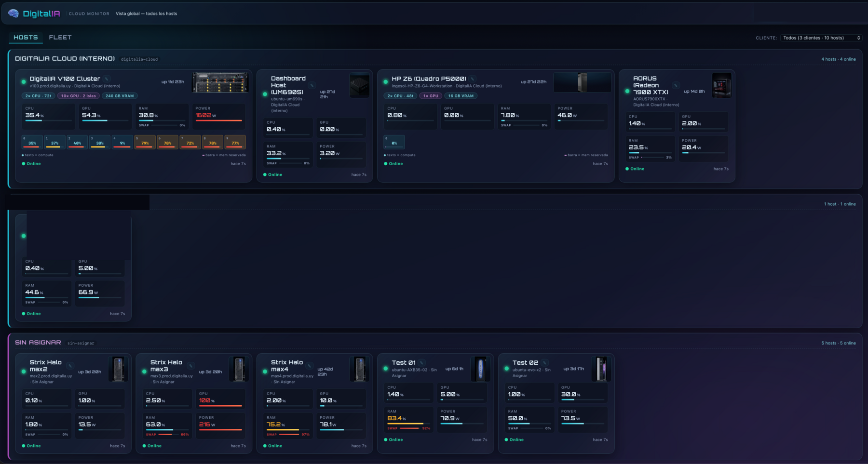The height and width of the screenshot is (464, 868).
Task: Click AORUS POWER value 20.4 W
Action: point(692,147)
